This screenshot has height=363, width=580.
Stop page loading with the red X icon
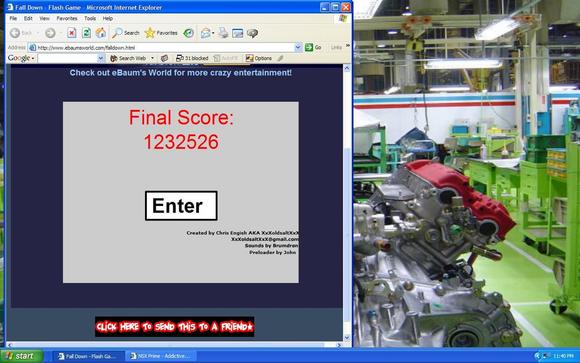[72, 33]
